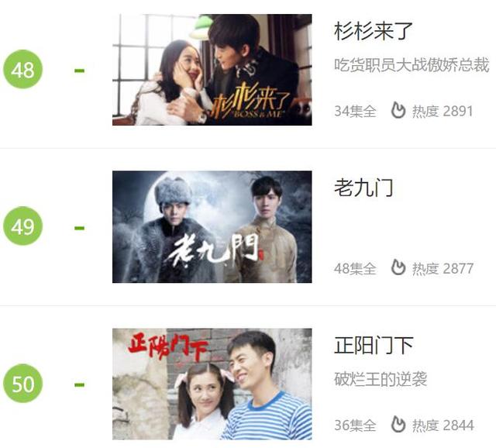Viewport: 496px width, 448px height.
Task: Open the 正阳门下 poster thumbnail
Action: point(212,384)
